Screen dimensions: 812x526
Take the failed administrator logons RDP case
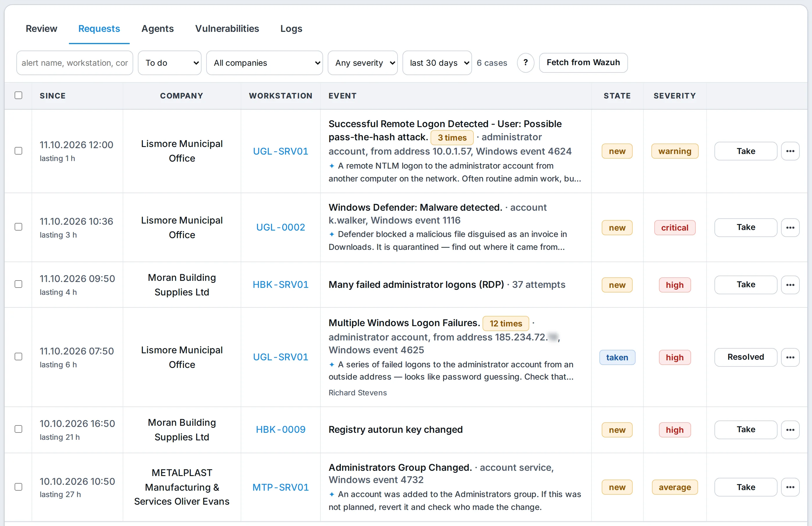click(x=745, y=285)
